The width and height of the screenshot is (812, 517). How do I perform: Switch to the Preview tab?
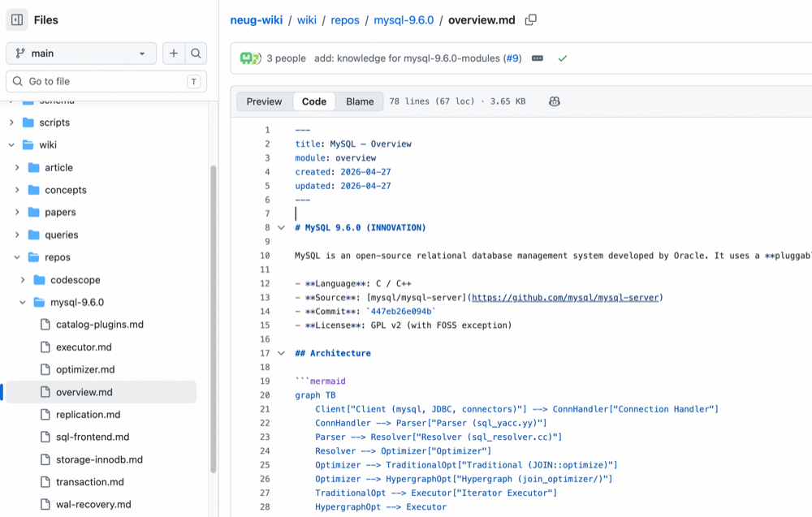(264, 101)
